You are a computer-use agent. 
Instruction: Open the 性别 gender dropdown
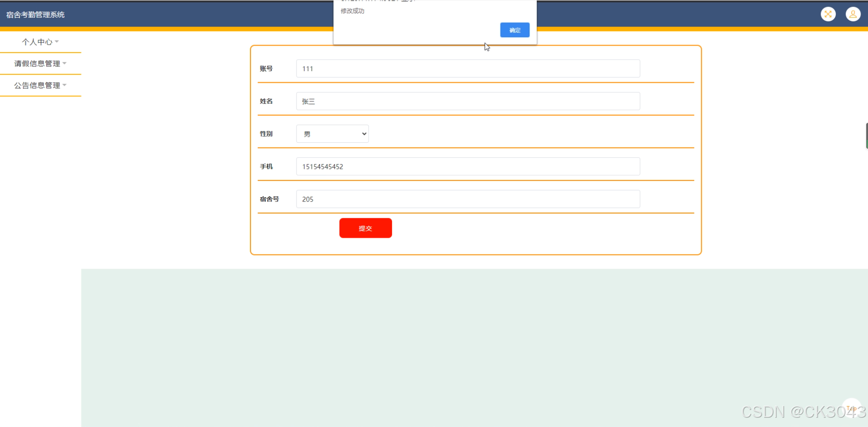tap(332, 134)
